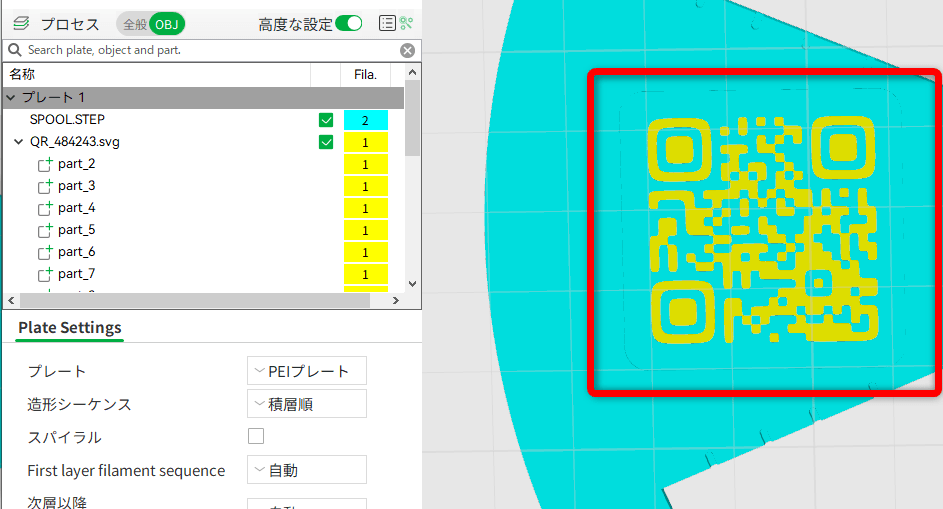The width and height of the screenshot is (943, 509).
Task: Change part_5 filament swatch
Action: [366, 230]
